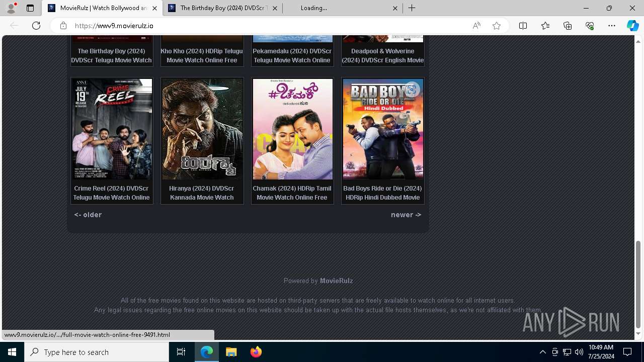Open File Explorer taskbar icon
This screenshot has height=362, width=644.
point(231,352)
